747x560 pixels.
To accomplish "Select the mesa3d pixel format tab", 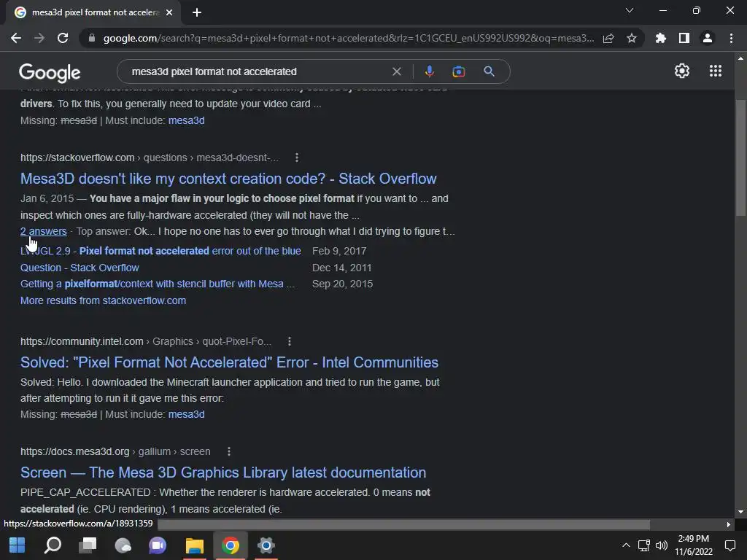I will click(93, 12).
